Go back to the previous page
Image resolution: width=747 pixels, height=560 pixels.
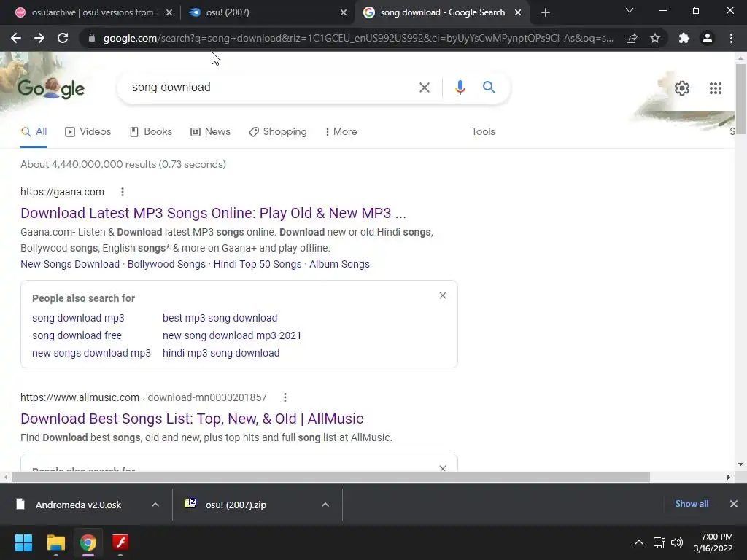[16, 38]
